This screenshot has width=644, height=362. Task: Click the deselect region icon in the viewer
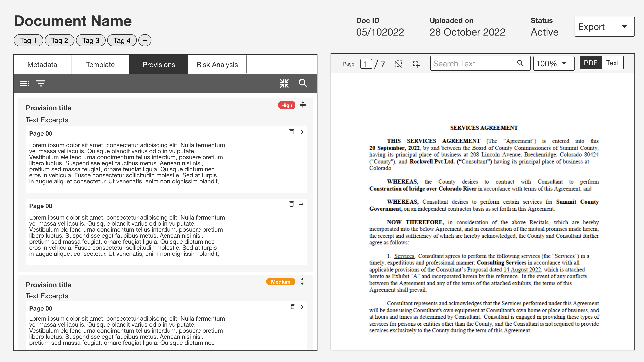(x=398, y=64)
